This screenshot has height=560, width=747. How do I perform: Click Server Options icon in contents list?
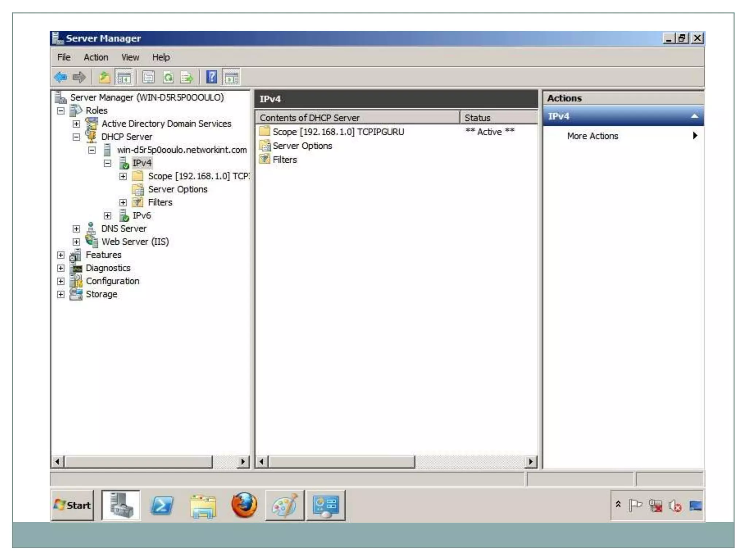(264, 145)
